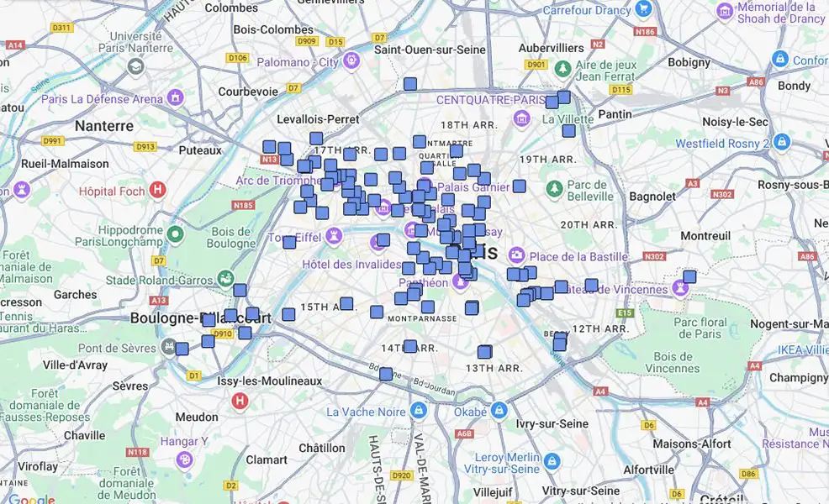Viewport: 829px width, 504px height.
Task: Open the Université Paris Nanterre school icon
Action: 135,66
